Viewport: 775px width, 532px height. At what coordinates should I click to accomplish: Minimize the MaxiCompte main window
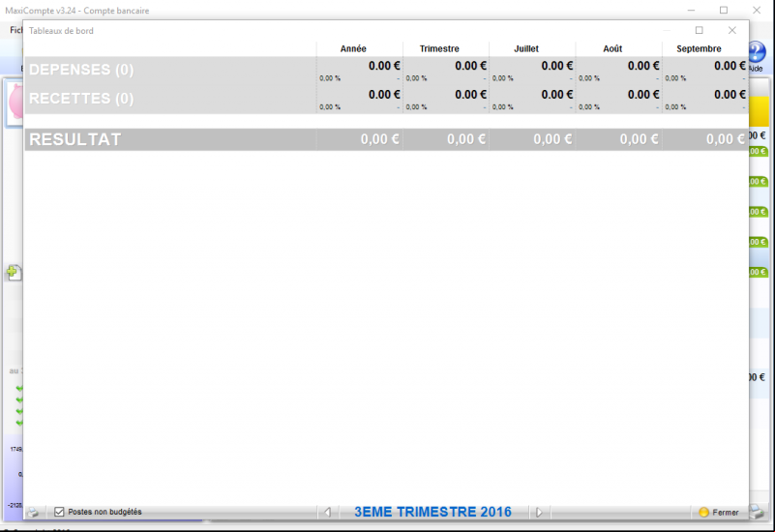(691, 10)
